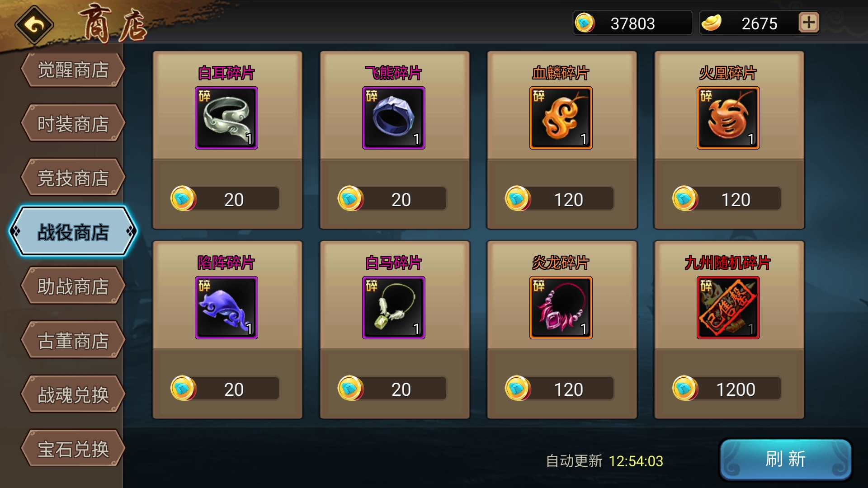The width and height of the screenshot is (868, 488).
Task: Go to 战魂兑换 tab
Action: coord(73,394)
